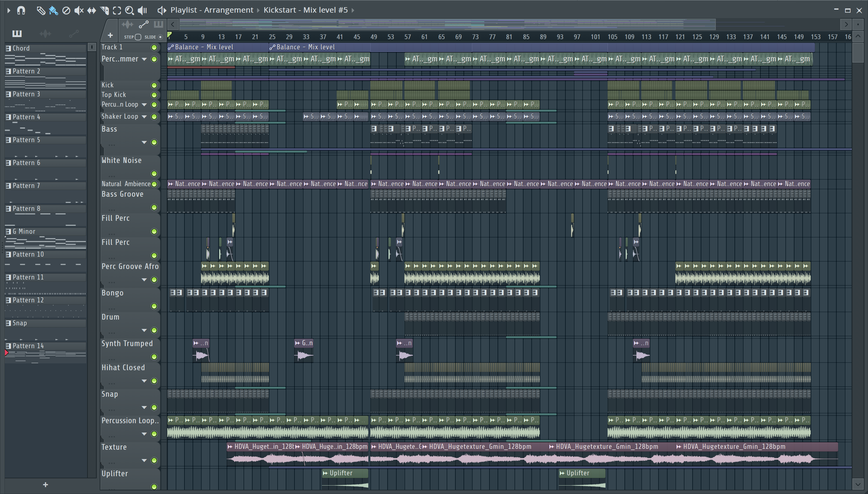Expand the Perc Groove Afro track arrow
The image size is (868, 494).
[144, 280]
